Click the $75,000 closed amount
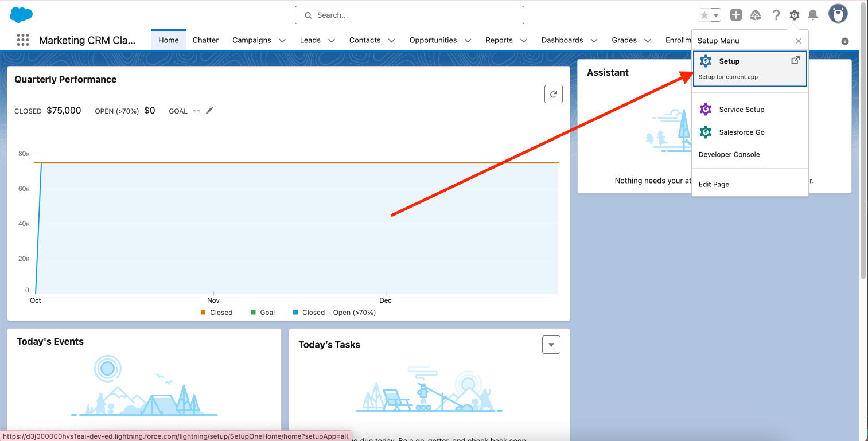868x441 pixels. coord(64,110)
